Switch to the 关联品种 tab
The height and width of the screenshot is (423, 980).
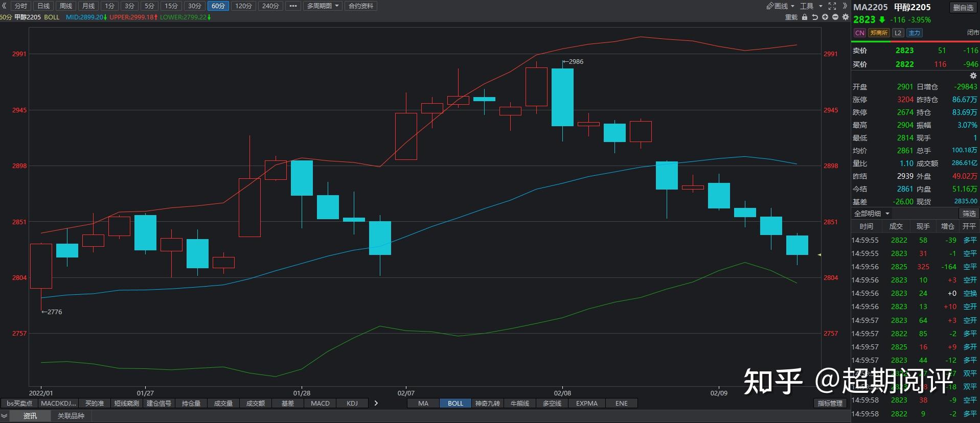(x=71, y=416)
